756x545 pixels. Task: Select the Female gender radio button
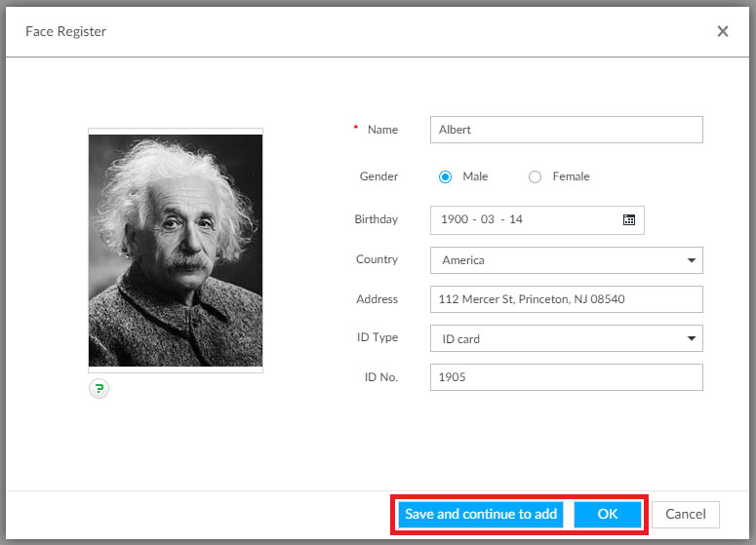[535, 177]
